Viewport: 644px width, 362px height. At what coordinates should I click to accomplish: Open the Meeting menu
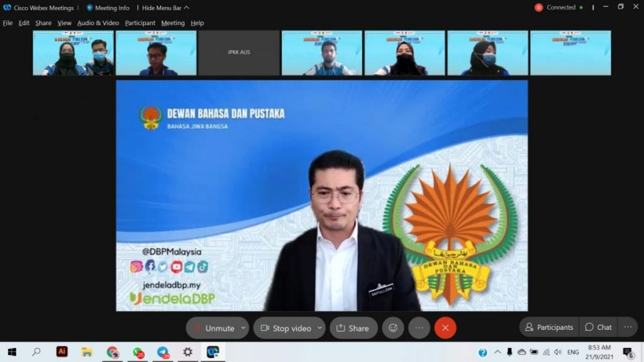172,23
